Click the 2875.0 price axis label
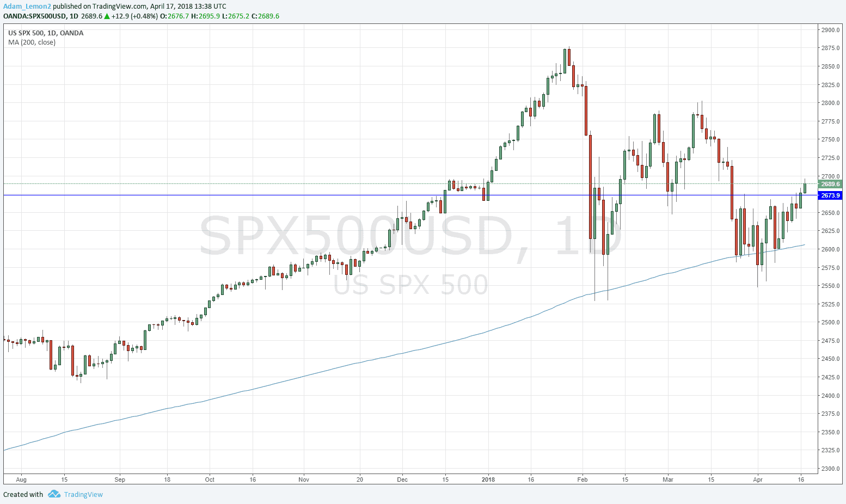 [x=830, y=48]
